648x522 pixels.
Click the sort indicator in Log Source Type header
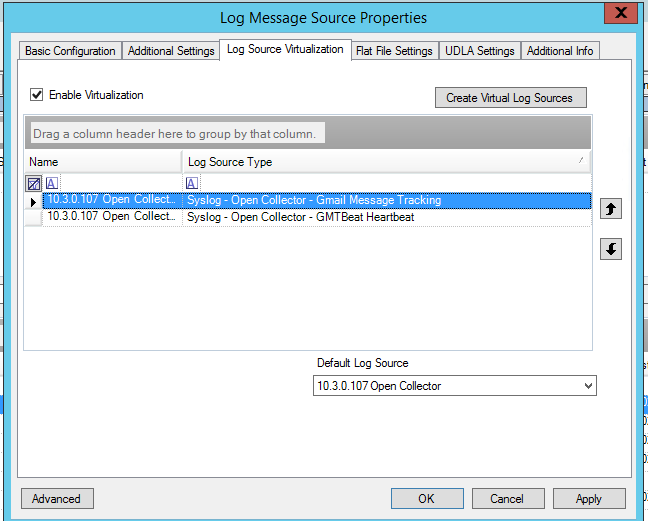pos(581,160)
